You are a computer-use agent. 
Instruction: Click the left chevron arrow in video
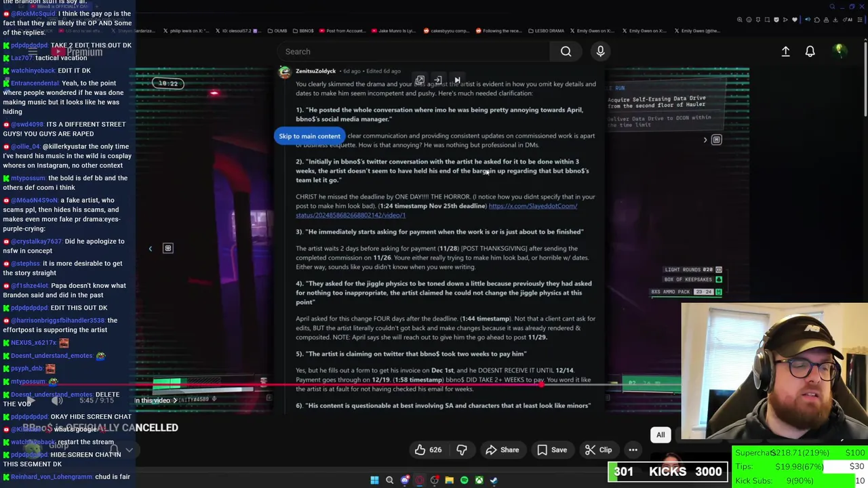pos(151,249)
